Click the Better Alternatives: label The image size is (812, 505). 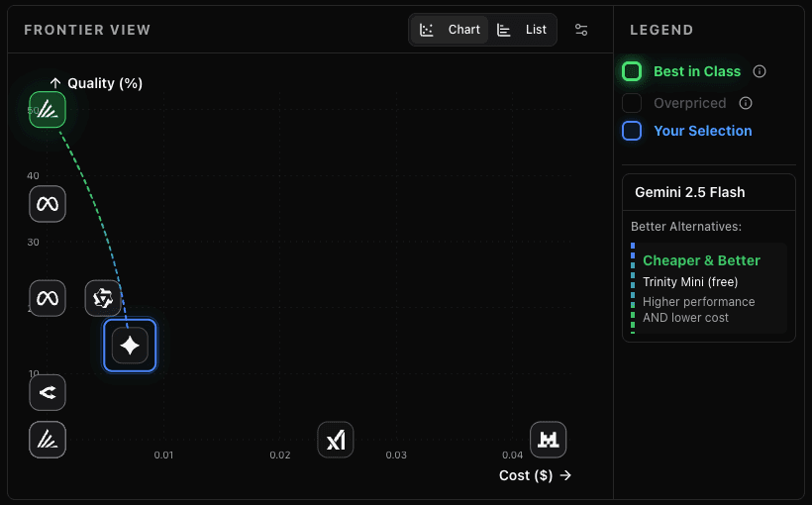point(686,227)
